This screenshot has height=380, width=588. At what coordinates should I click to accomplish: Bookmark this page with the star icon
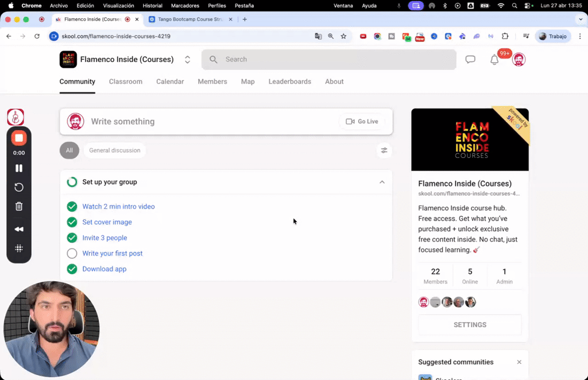tap(343, 36)
